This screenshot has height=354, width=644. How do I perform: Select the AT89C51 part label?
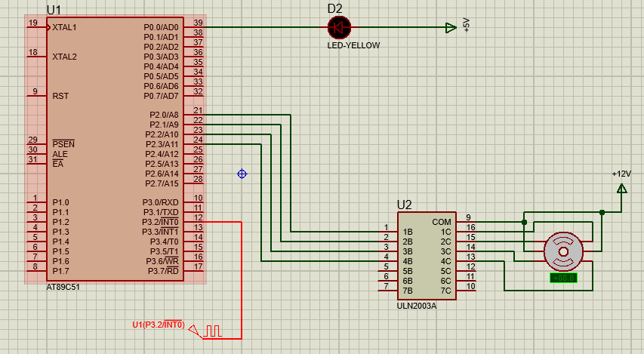pyautogui.click(x=63, y=287)
